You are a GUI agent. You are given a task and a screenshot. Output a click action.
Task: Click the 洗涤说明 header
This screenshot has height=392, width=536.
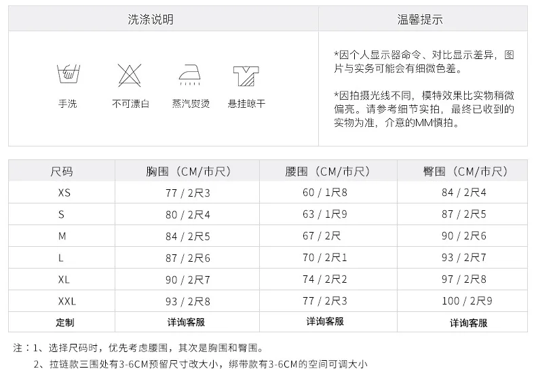click(x=151, y=19)
